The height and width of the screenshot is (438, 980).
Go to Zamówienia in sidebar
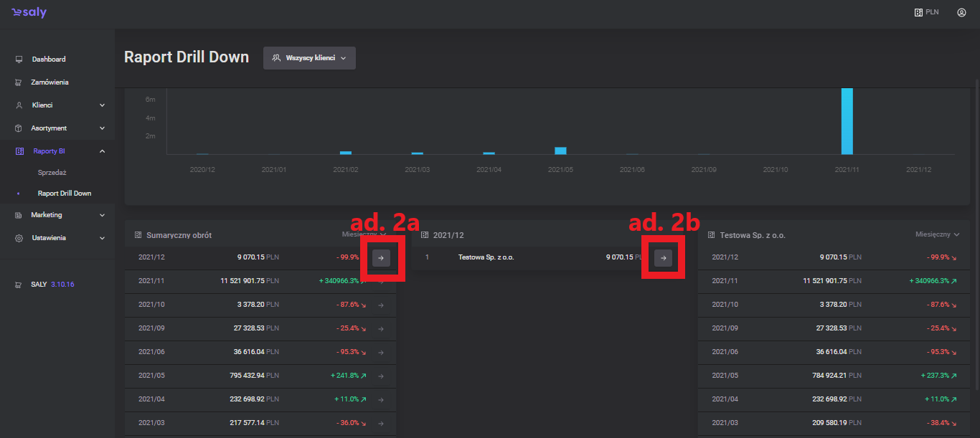pyautogui.click(x=50, y=82)
